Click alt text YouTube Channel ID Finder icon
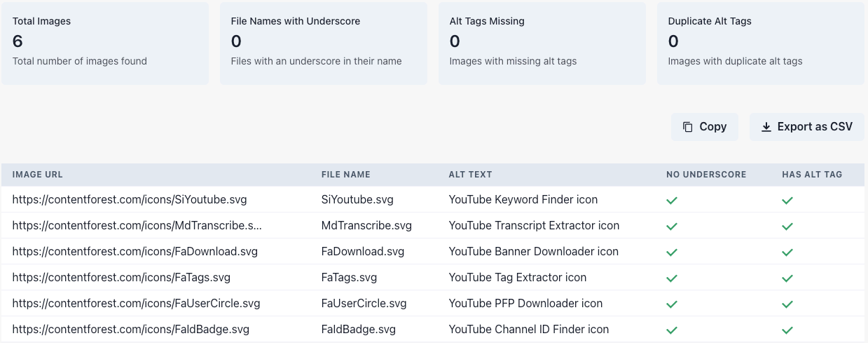Viewport: 868px width, 343px height. click(529, 330)
